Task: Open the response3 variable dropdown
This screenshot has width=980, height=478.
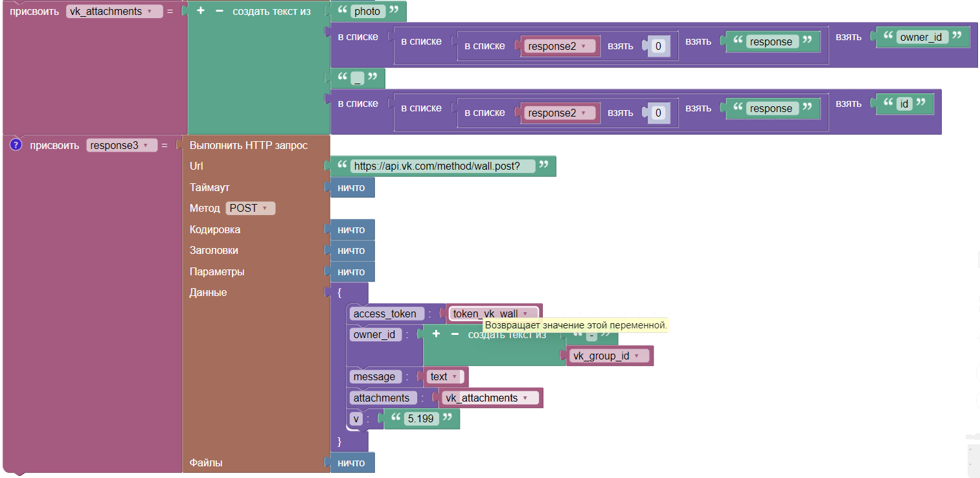Action: coord(122,145)
